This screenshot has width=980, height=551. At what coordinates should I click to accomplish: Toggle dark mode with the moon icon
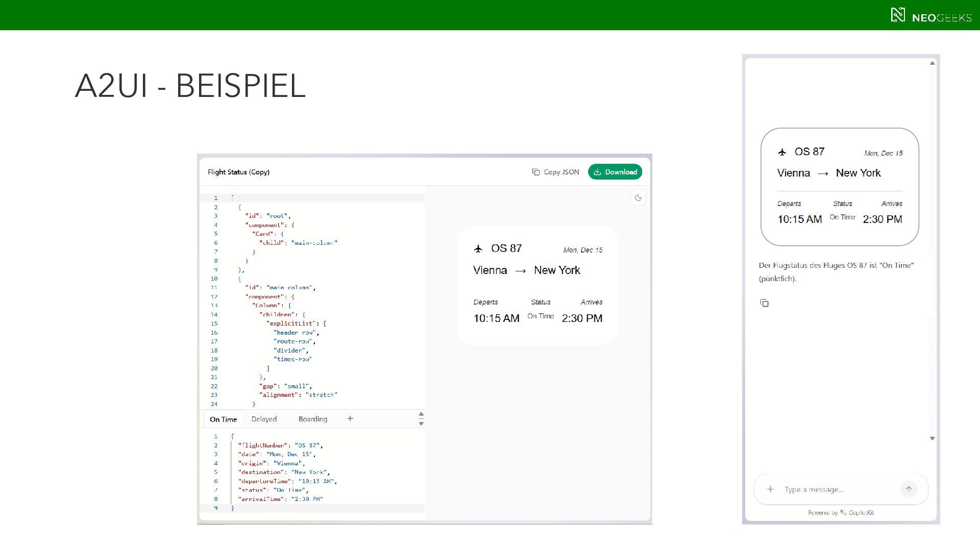(638, 198)
